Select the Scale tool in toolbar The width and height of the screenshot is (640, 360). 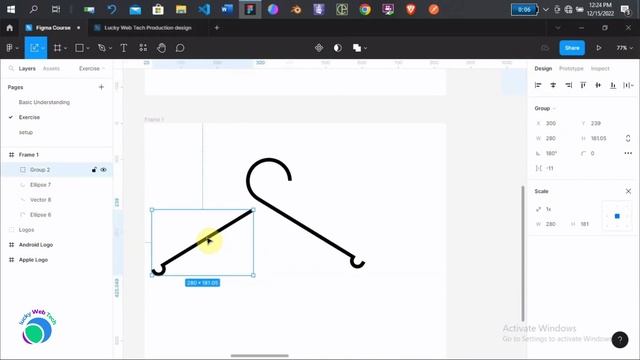(34, 48)
